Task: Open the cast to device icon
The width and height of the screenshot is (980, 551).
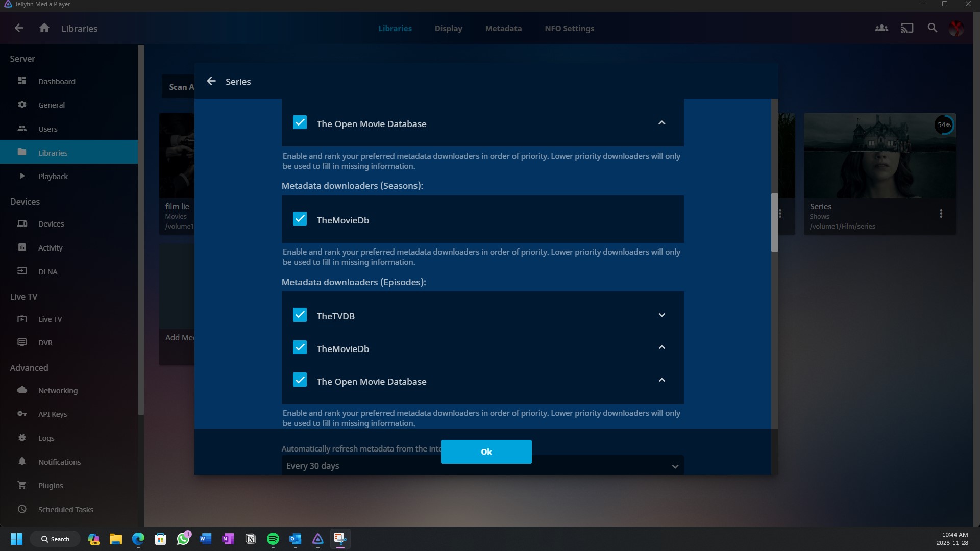Action: pos(907,28)
